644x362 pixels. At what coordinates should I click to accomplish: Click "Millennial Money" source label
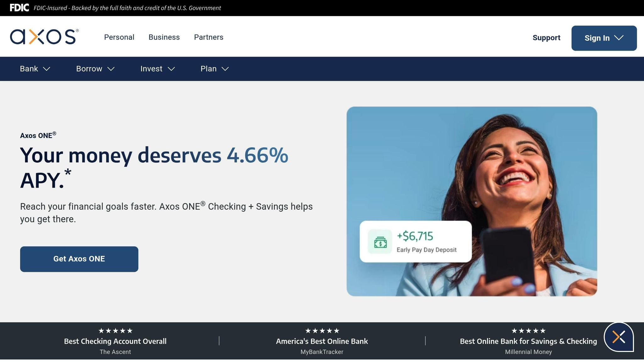(528, 352)
